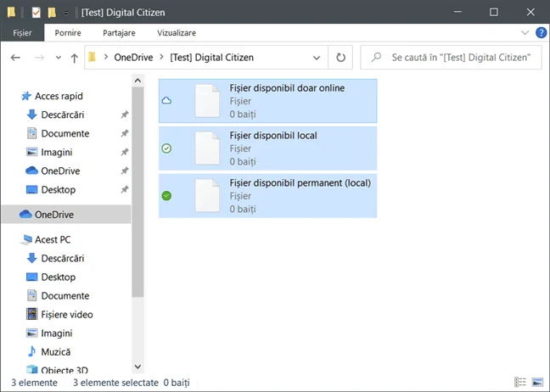Expand the ribbon with the chevron

pos(525,32)
